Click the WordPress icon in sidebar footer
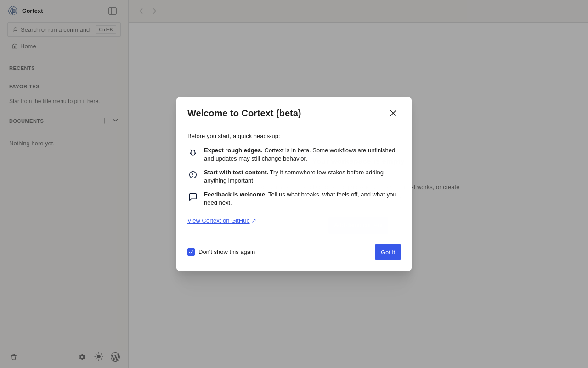 (x=115, y=357)
